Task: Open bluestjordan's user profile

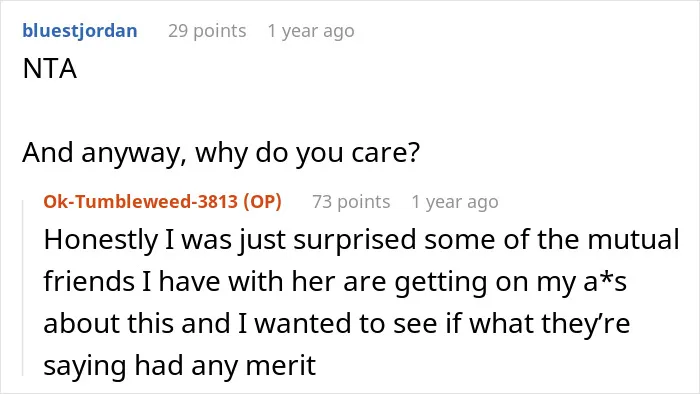Action: pos(80,31)
